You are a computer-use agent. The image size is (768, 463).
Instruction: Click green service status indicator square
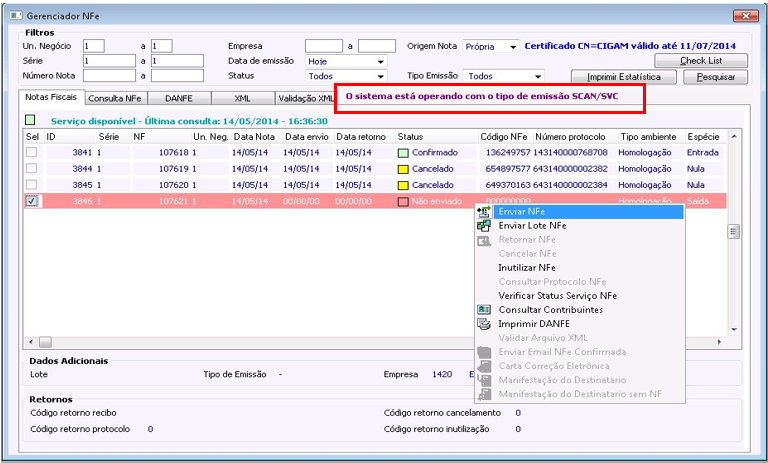point(30,120)
